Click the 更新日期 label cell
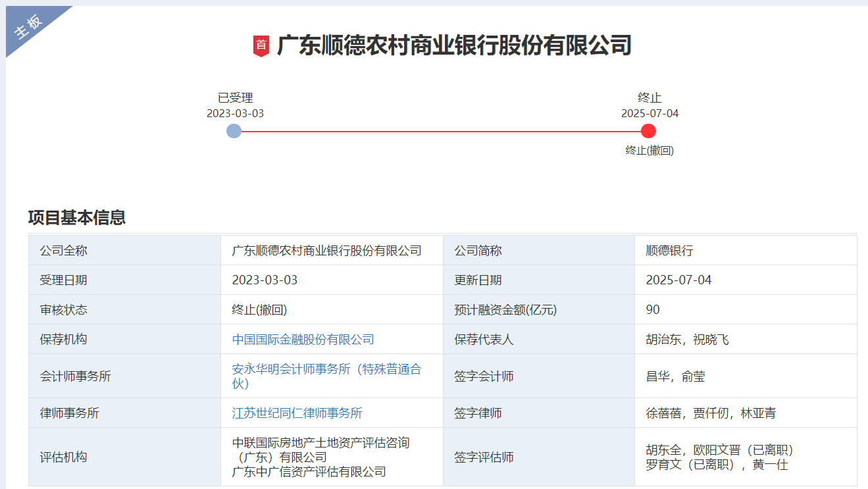The width and height of the screenshot is (868, 489). (539, 280)
